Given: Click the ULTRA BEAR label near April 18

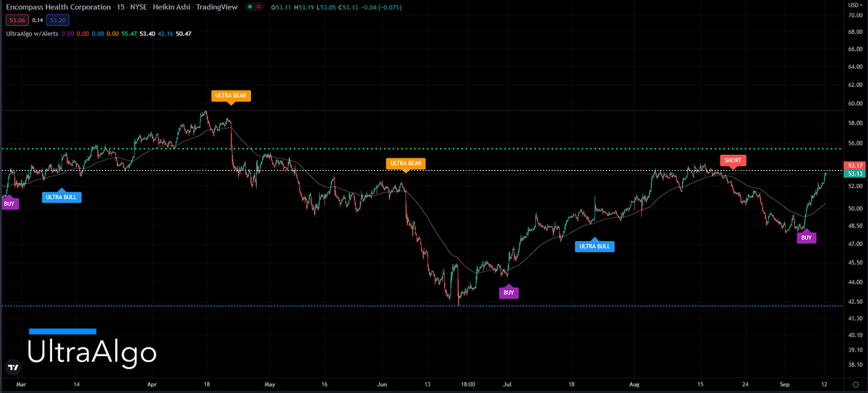Looking at the screenshot, I should [x=231, y=96].
